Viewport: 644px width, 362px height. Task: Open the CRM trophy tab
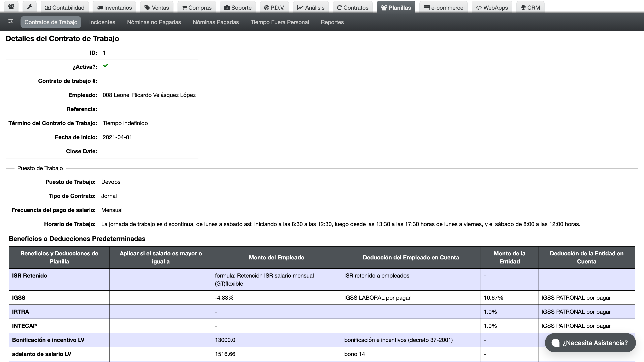530,7
